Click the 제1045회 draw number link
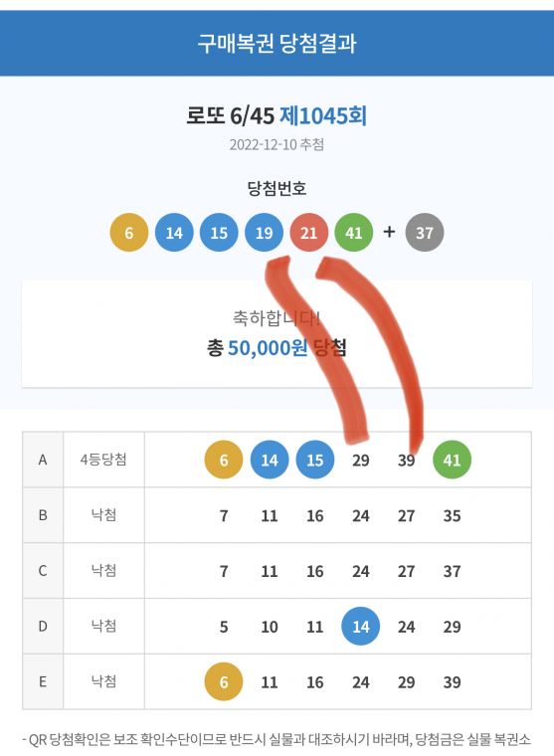554x756 pixels. 323,115
